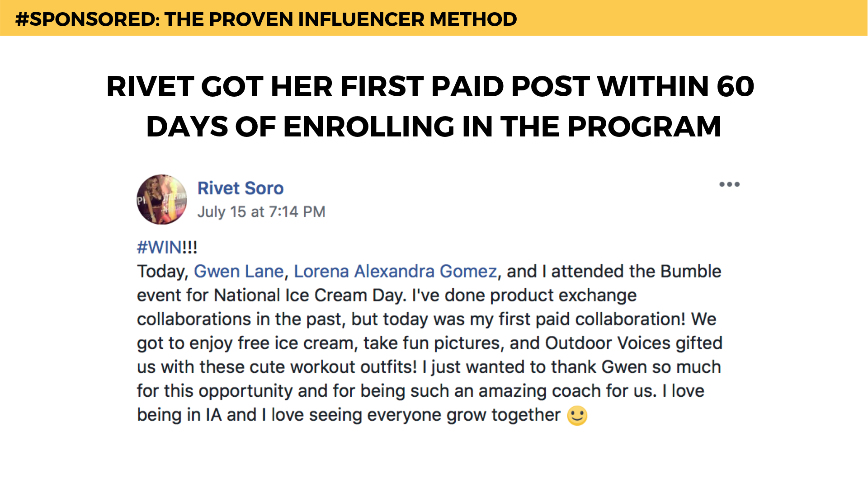The image size is (868, 488).
Task: Open Rivet Soro's profile picture
Action: coord(162,199)
